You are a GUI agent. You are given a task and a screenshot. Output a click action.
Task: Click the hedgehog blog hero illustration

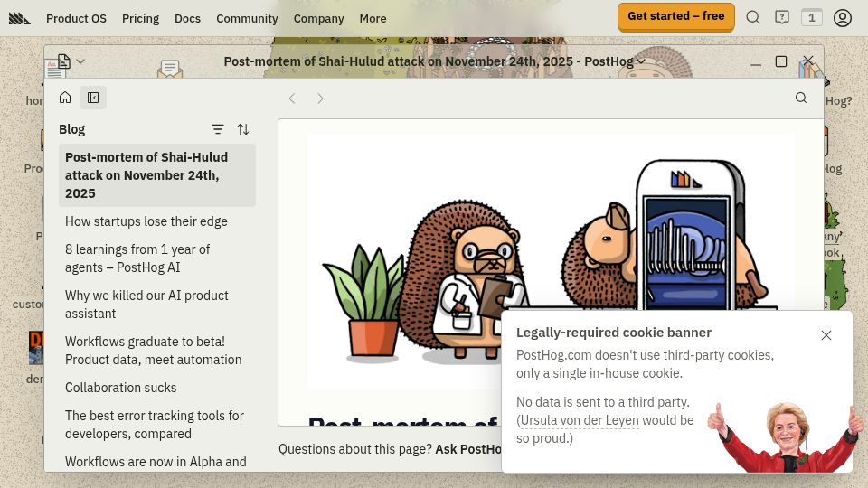pos(551,260)
